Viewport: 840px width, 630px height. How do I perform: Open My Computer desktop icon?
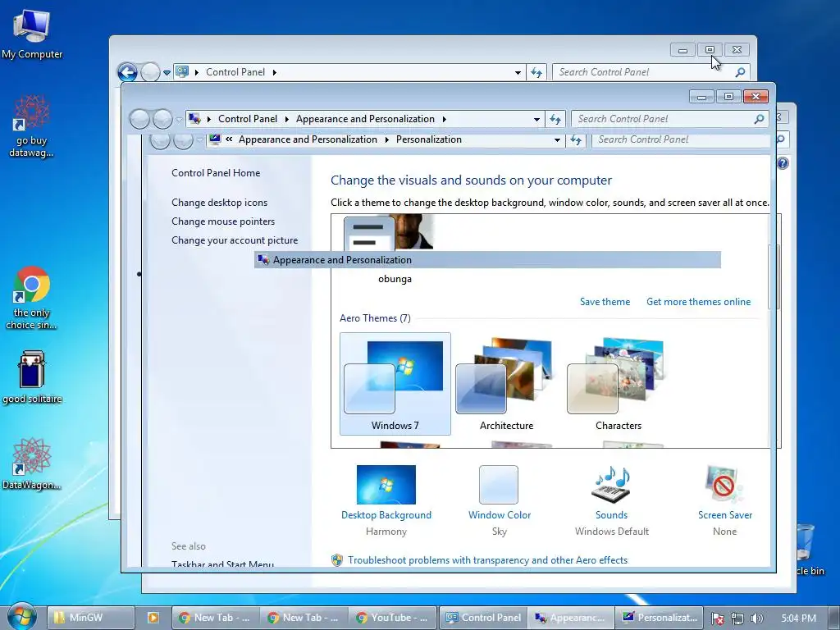(x=32, y=34)
